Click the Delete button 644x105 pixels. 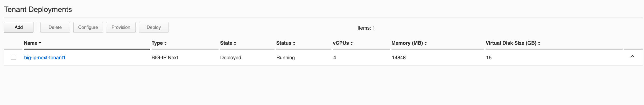(55, 27)
